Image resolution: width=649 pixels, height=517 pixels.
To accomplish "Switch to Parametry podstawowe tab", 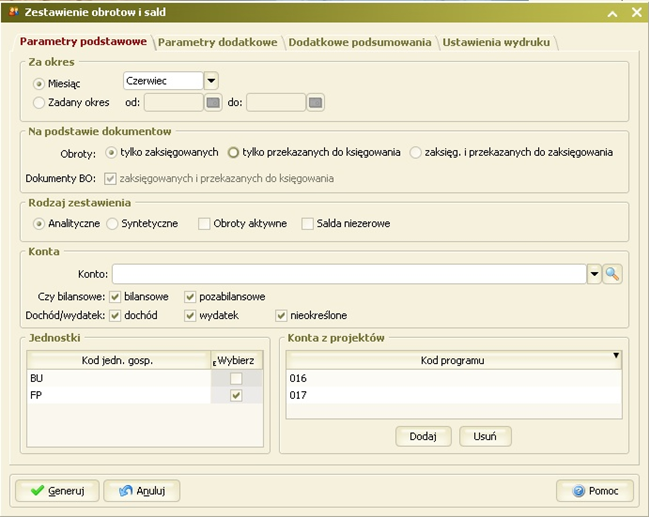I will [x=83, y=41].
